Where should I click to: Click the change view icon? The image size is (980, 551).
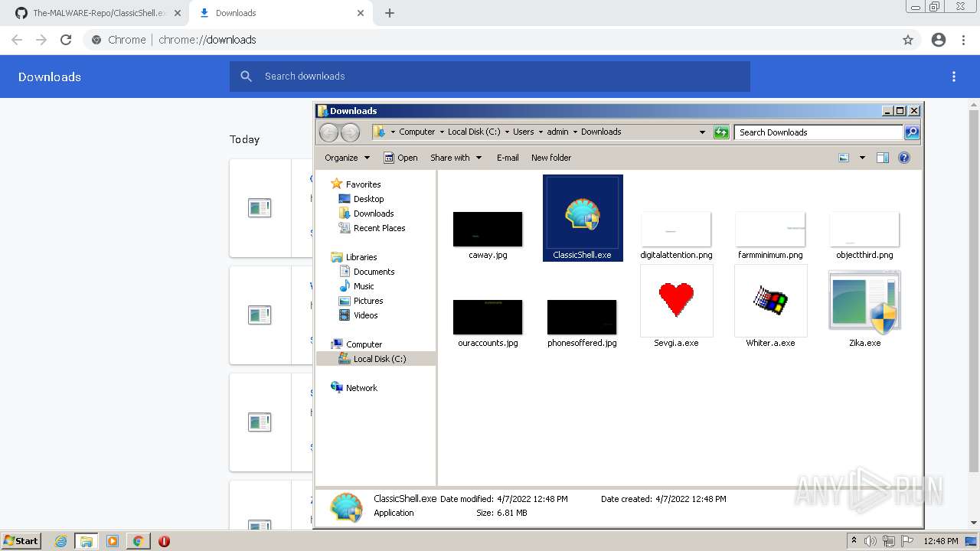[x=844, y=158]
